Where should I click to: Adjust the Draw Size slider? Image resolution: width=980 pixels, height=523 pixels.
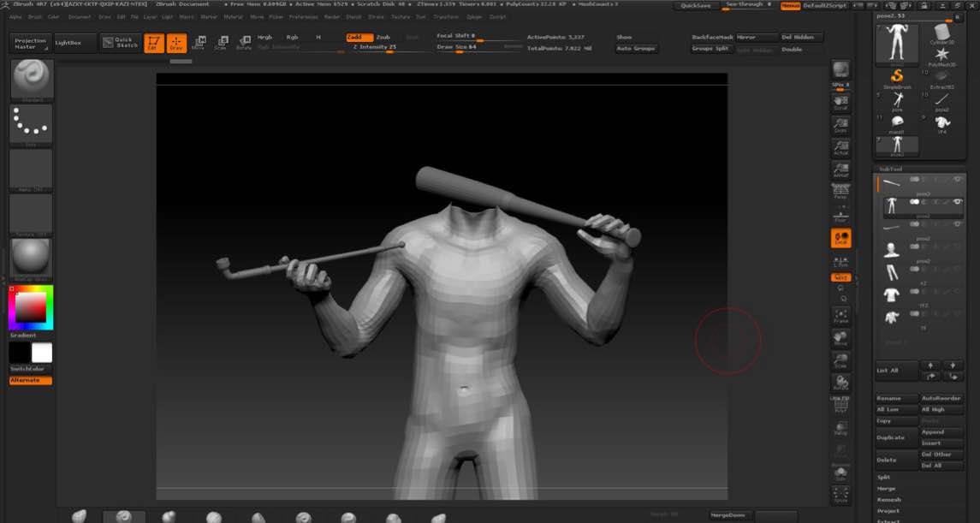(x=478, y=47)
